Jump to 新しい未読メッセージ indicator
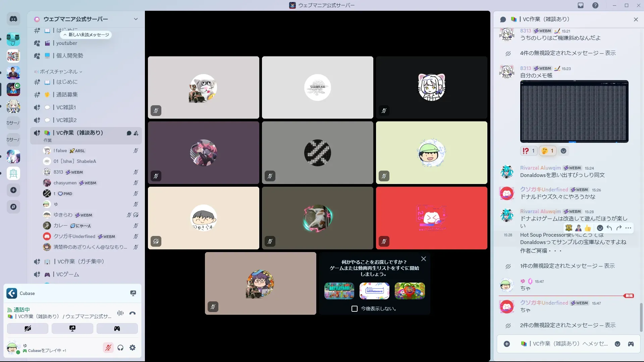The height and width of the screenshot is (362, 644). pyautogui.click(x=86, y=35)
